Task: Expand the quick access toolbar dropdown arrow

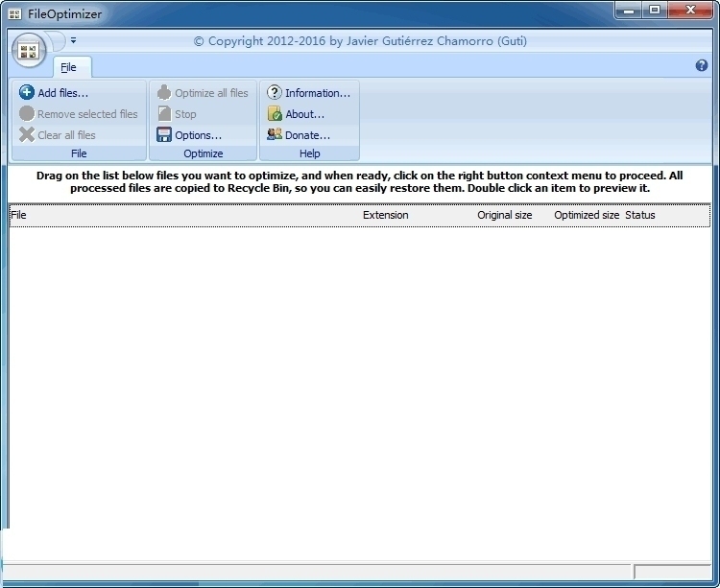Action: (74, 40)
